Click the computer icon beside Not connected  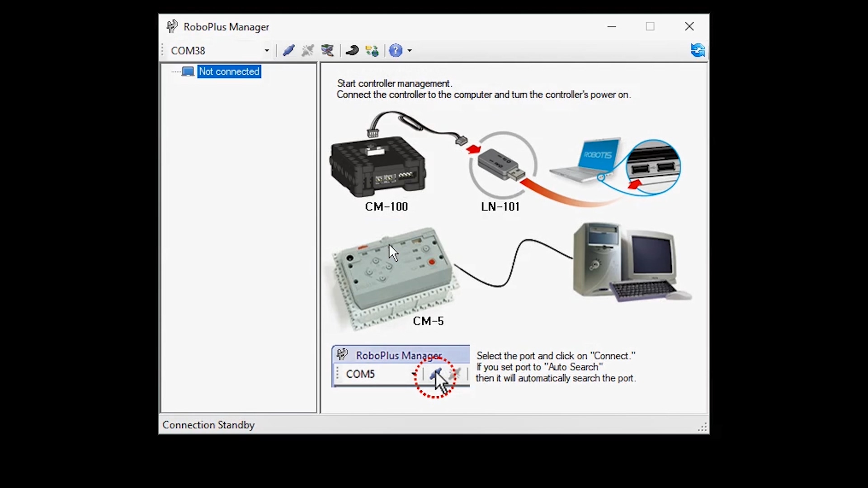point(188,71)
